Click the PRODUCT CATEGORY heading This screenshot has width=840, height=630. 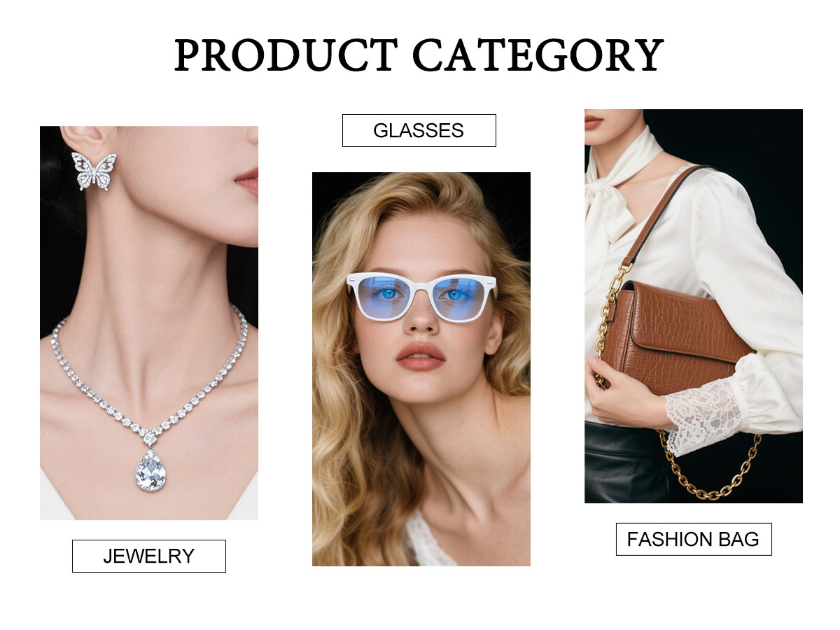[419, 56]
